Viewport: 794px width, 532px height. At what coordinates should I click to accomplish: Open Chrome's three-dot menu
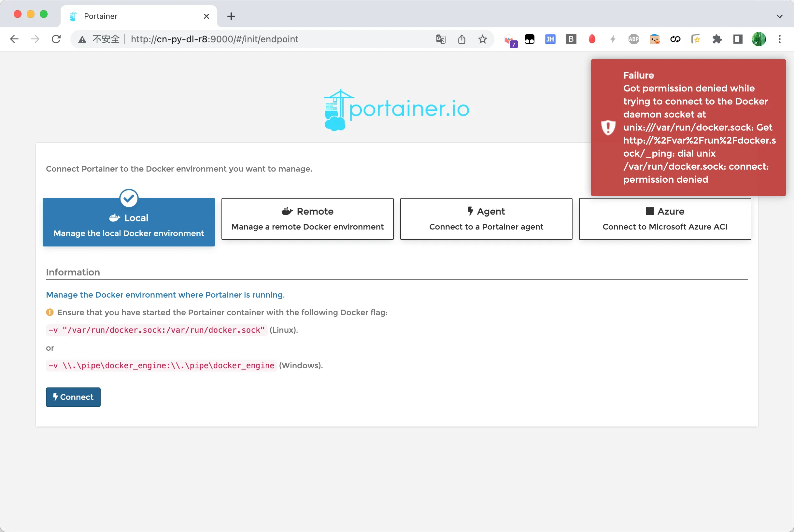(x=779, y=39)
